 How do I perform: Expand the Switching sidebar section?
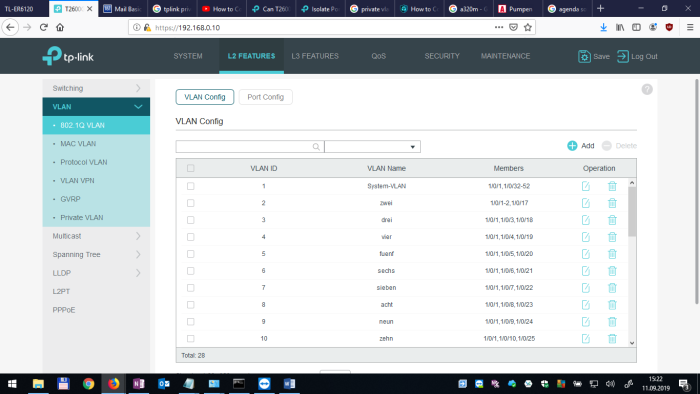pyautogui.click(x=96, y=88)
